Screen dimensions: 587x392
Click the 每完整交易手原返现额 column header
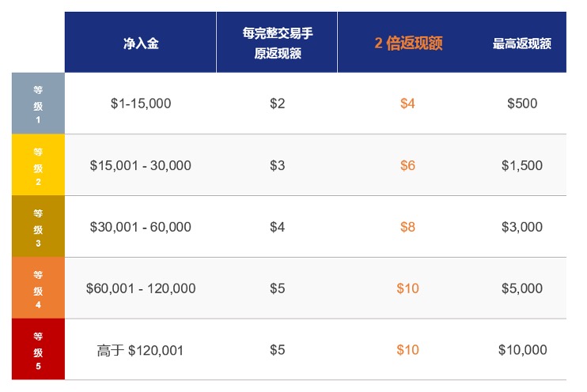tap(277, 43)
